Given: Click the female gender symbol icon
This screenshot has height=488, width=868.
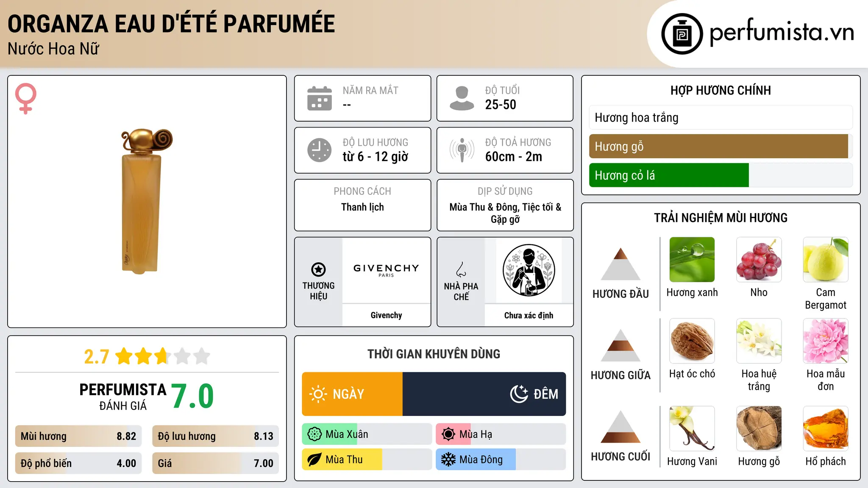Looking at the screenshot, I should (x=26, y=98).
